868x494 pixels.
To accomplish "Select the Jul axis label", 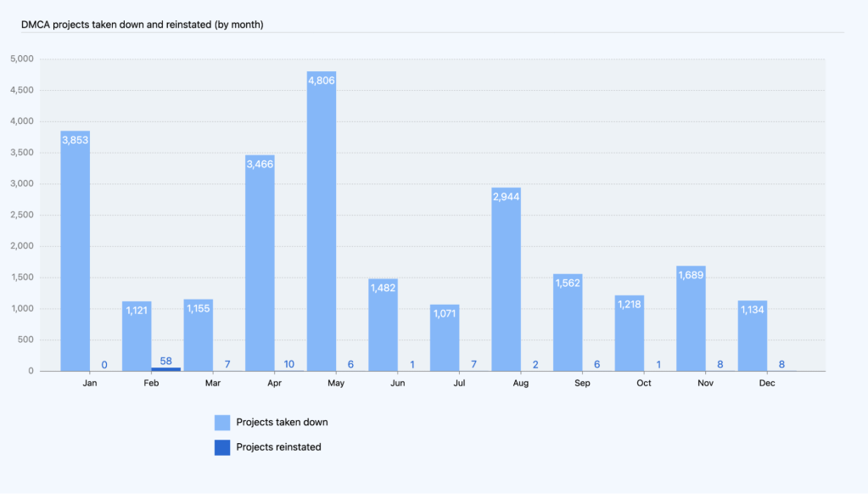I will [x=459, y=383].
